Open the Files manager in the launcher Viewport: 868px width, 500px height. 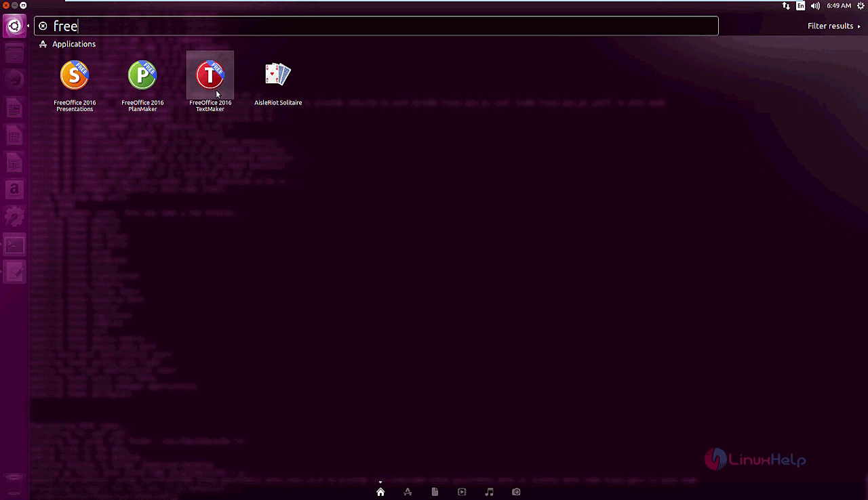click(x=14, y=54)
